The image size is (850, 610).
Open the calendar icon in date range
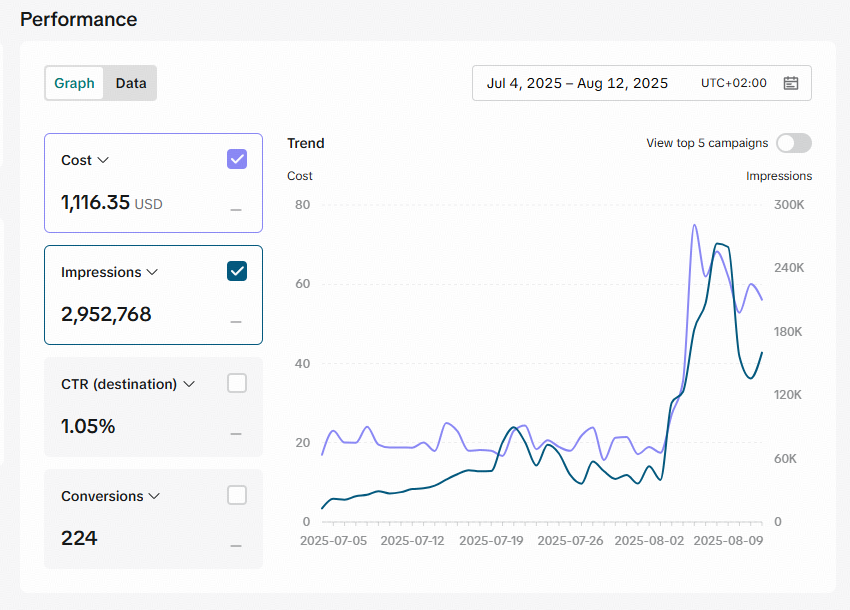(x=790, y=83)
